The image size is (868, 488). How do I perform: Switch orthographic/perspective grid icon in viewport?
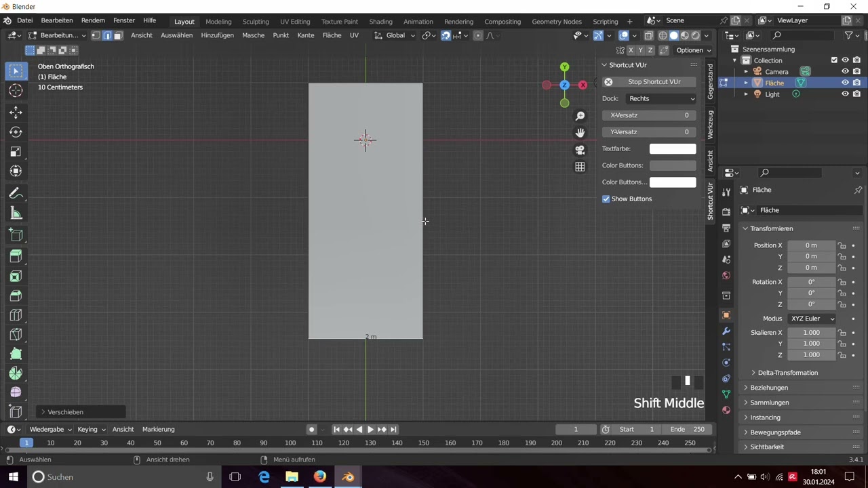pos(580,167)
